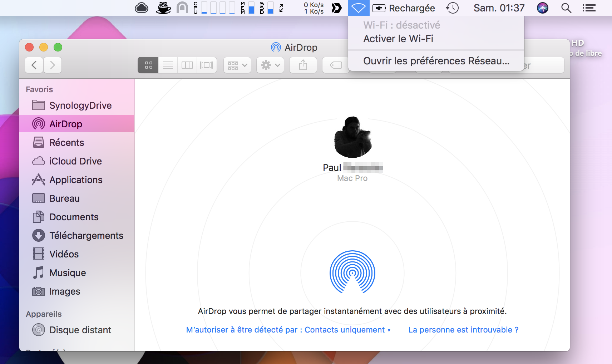
Task: Open Téléchargements in the sidebar
Action: pyautogui.click(x=76, y=236)
